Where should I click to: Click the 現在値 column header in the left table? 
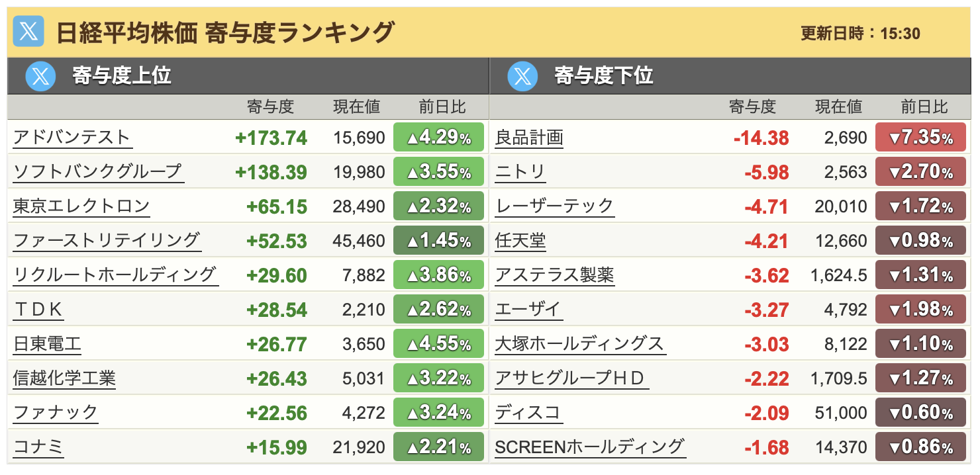pyautogui.click(x=356, y=107)
